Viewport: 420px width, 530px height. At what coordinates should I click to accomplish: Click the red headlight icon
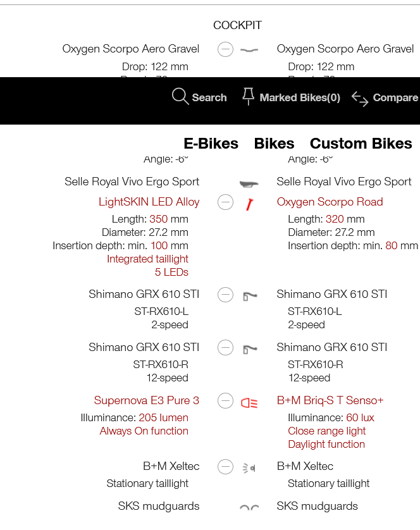(249, 403)
